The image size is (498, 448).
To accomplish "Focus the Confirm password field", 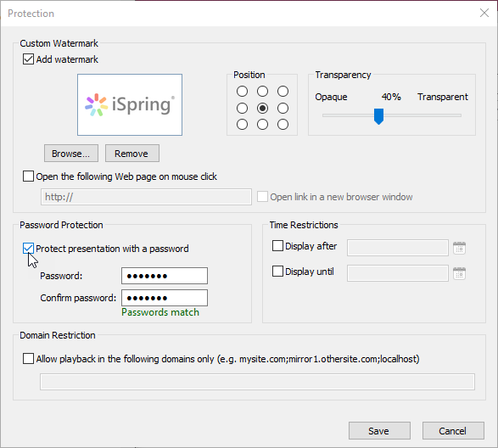I will [165, 298].
